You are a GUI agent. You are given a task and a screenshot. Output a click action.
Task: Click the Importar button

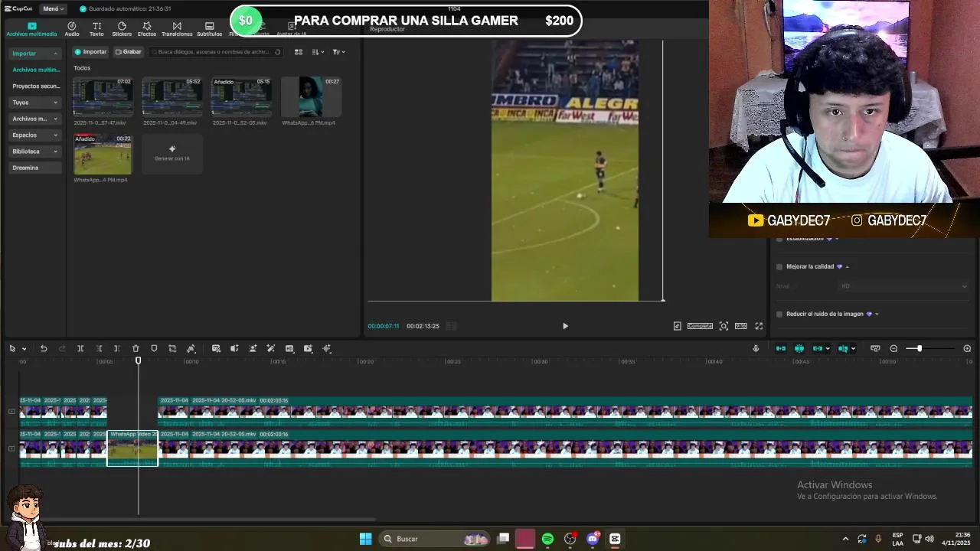[90, 52]
